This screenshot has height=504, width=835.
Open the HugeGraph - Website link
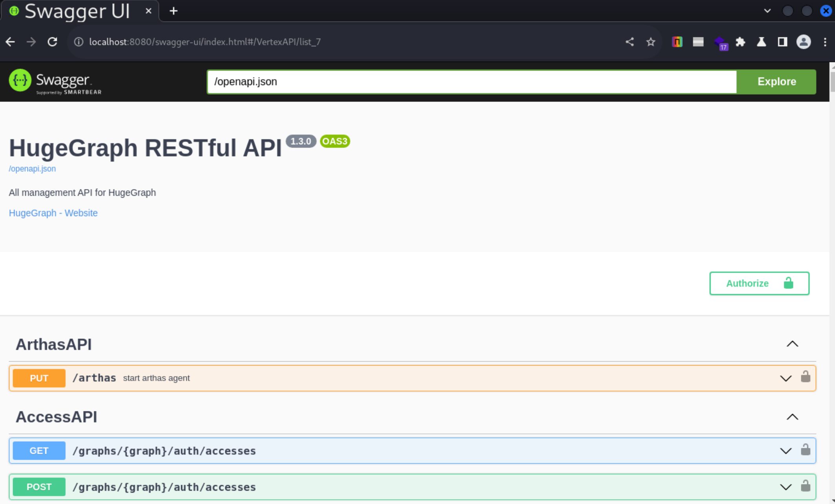click(53, 213)
